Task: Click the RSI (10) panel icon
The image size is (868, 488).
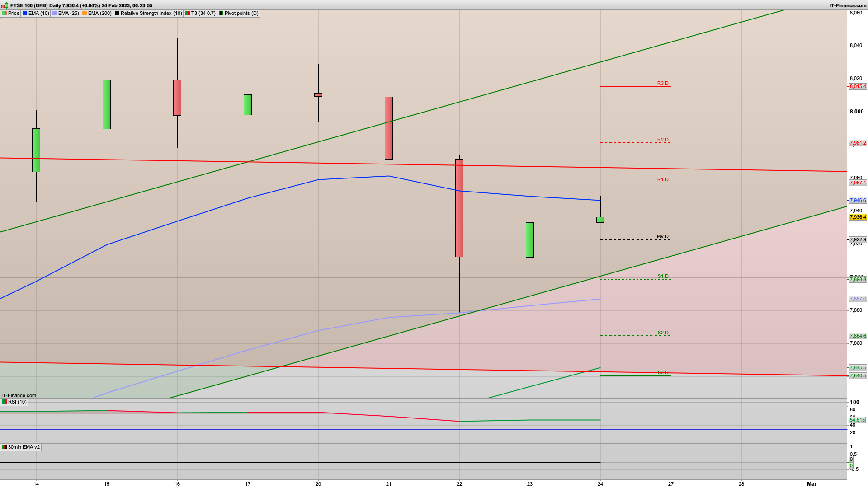Action: click(x=5, y=402)
